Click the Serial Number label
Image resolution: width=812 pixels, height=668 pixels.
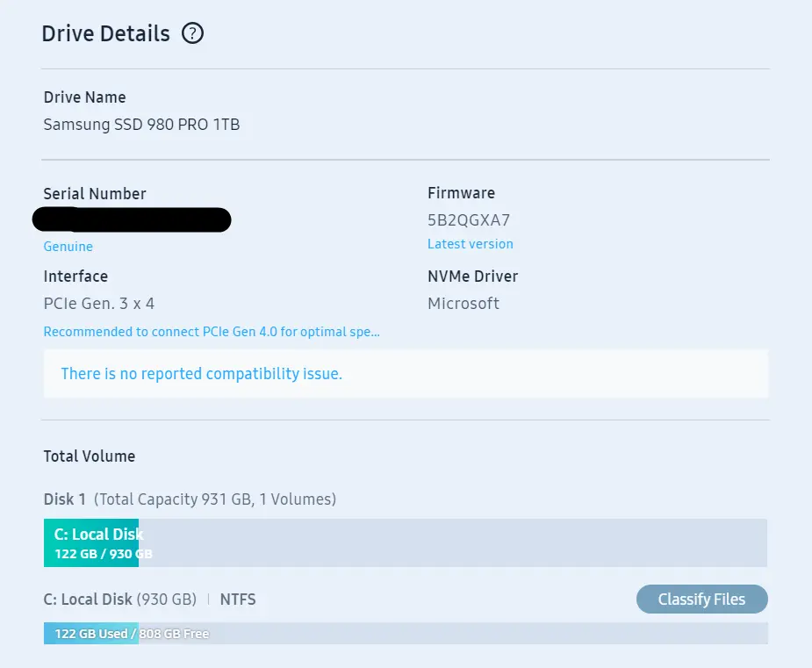[95, 194]
